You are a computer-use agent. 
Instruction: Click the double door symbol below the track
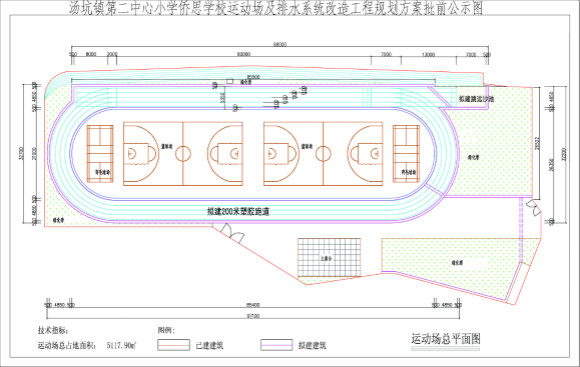(232, 233)
